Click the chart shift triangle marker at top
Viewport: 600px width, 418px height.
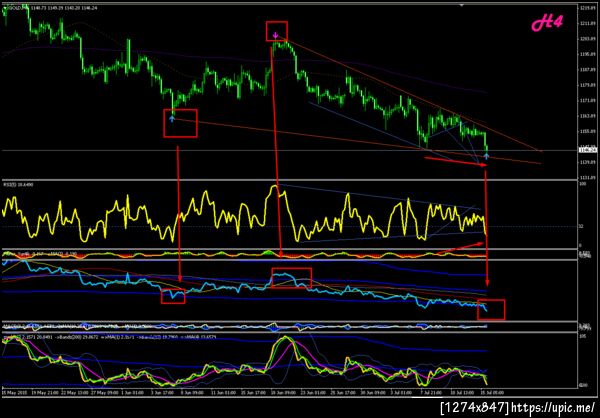[462, 5]
